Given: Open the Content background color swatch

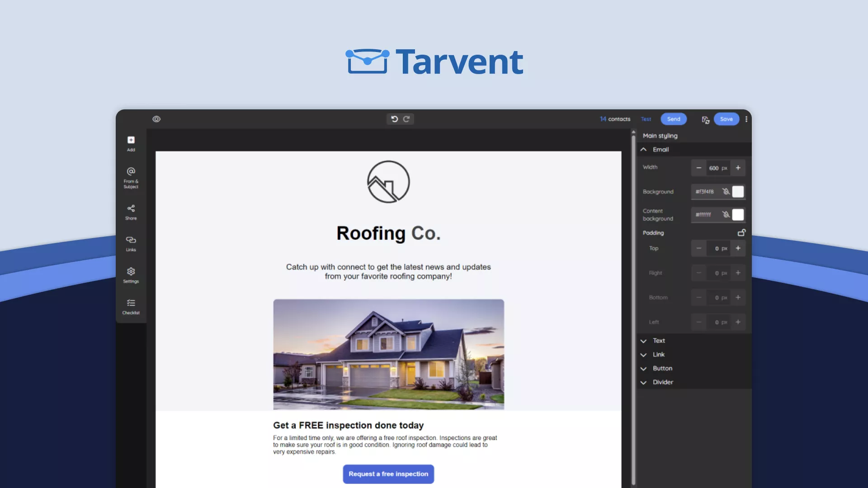Looking at the screenshot, I should (x=738, y=215).
